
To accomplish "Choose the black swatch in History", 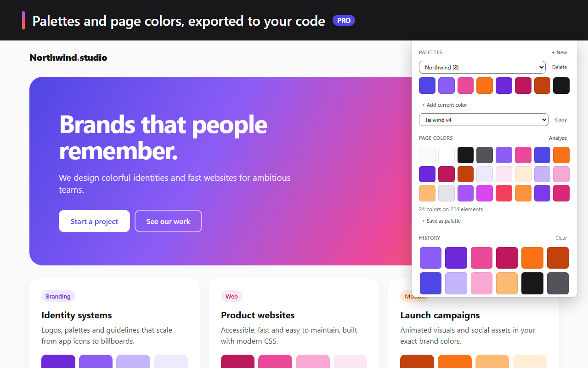I will pos(532,283).
